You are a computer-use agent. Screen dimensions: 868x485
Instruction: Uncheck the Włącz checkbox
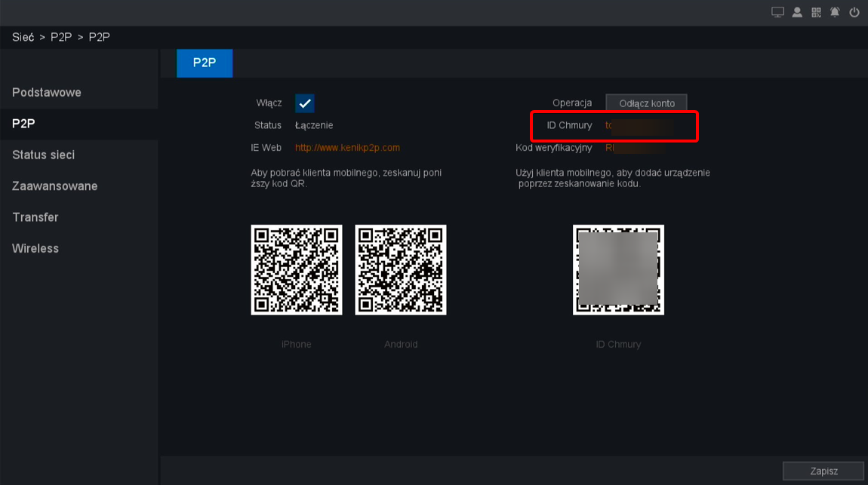pyautogui.click(x=304, y=103)
